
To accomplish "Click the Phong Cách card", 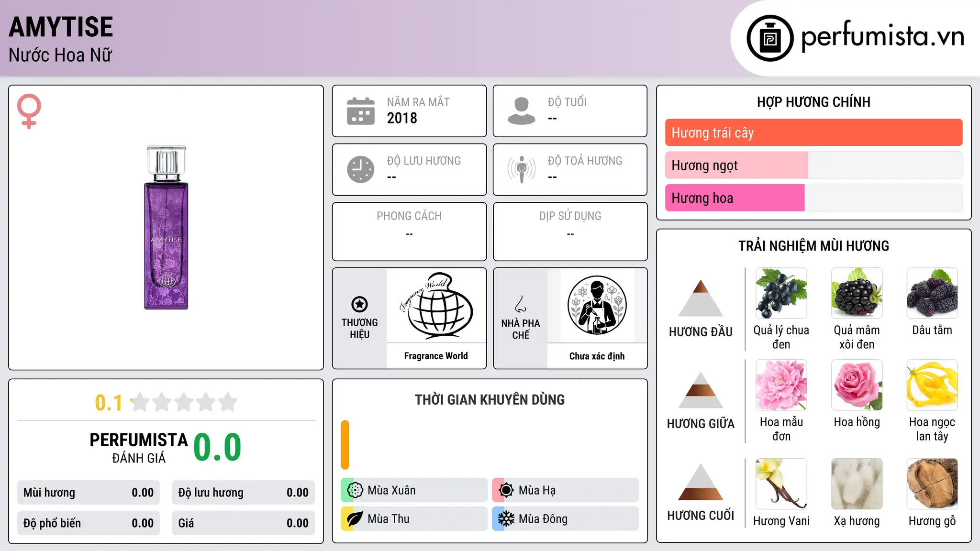I will click(x=409, y=231).
